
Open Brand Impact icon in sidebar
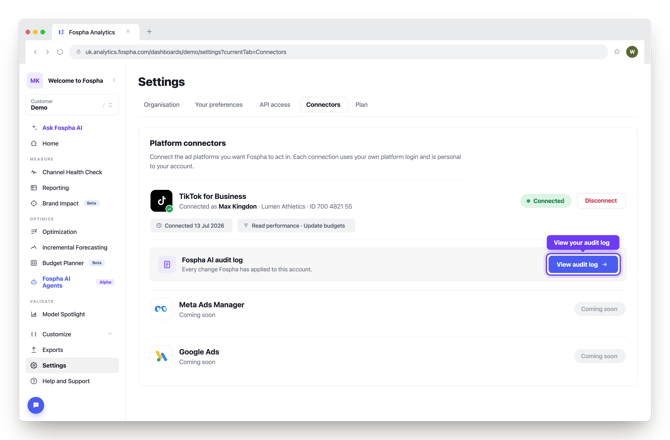[x=34, y=203]
